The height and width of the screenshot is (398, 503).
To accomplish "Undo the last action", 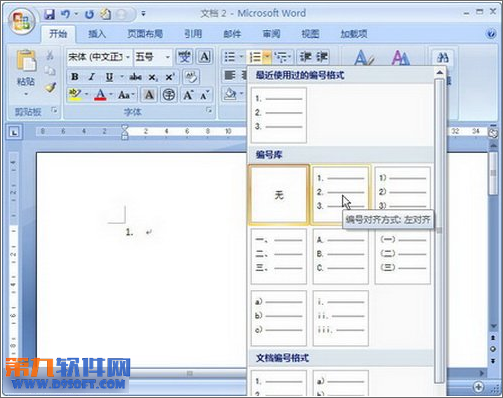I will (x=66, y=14).
